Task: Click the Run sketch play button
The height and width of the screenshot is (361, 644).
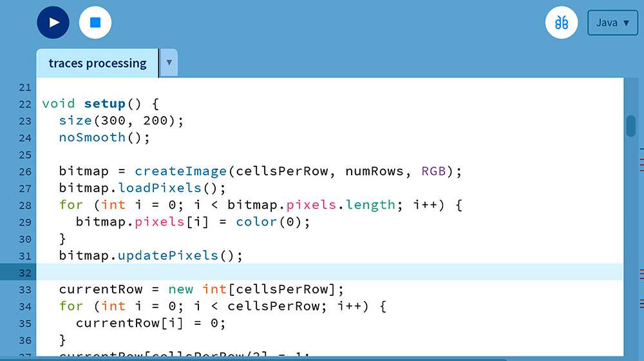Action: click(x=53, y=23)
